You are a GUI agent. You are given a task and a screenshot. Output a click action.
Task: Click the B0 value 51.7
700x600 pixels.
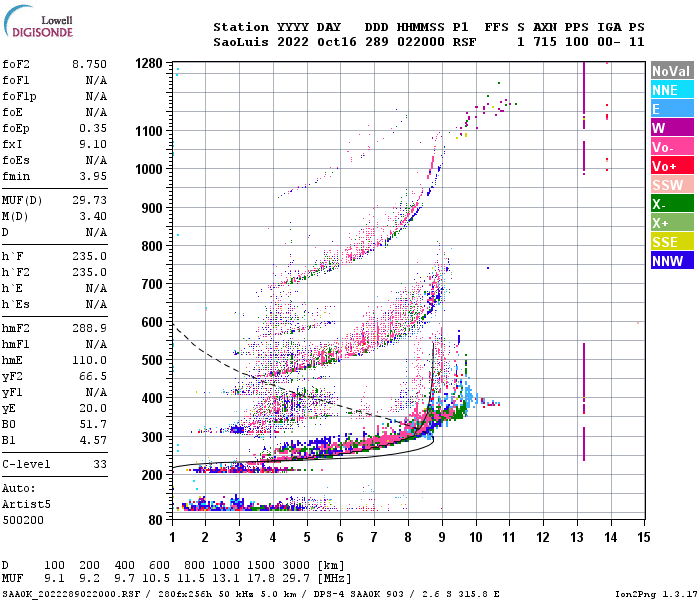tap(93, 424)
